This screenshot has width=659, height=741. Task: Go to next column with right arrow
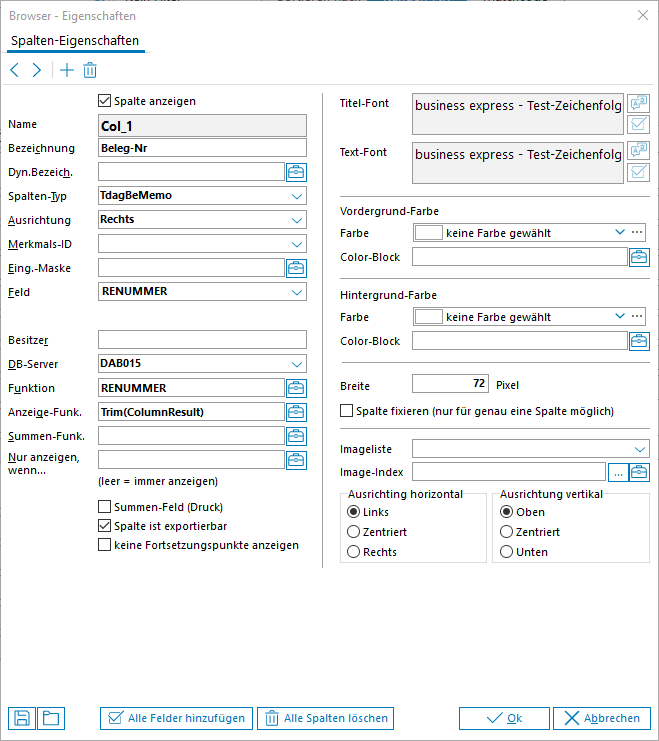coord(37,70)
